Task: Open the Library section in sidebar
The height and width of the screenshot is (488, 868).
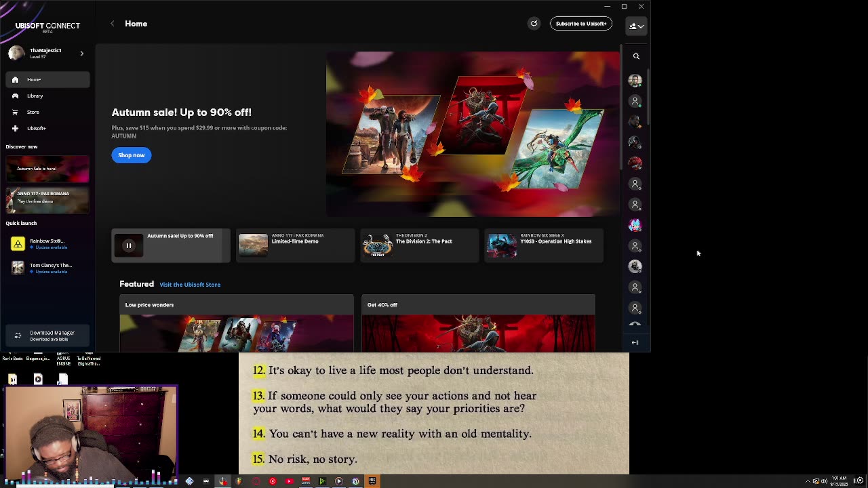Action: tap(47, 96)
